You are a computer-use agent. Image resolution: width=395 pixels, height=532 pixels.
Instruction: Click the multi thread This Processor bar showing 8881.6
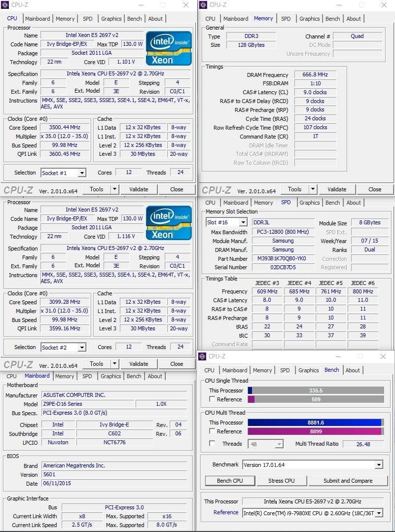tap(316, 423)
